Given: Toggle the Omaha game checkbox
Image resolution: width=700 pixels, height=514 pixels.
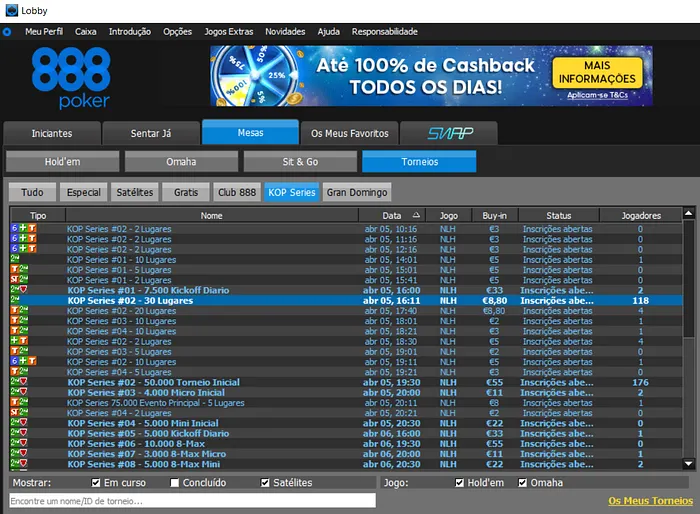Looking at the screenshot, I should click(522, 483).
